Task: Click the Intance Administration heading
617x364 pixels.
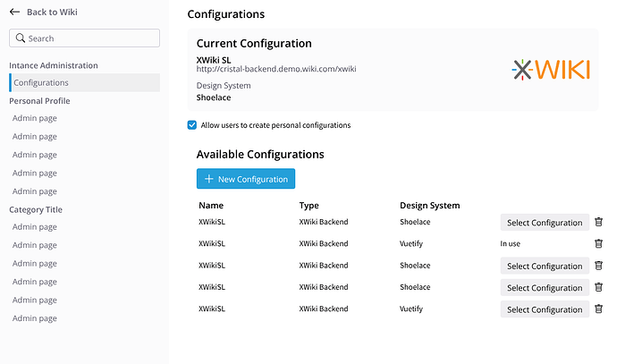Action: 54,65
